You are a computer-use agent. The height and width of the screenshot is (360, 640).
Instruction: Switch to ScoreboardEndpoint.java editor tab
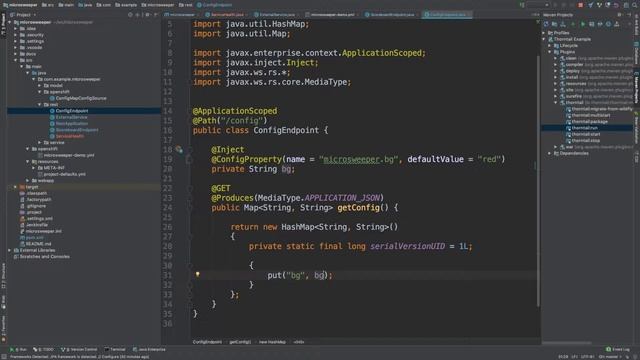coord(391,15)
